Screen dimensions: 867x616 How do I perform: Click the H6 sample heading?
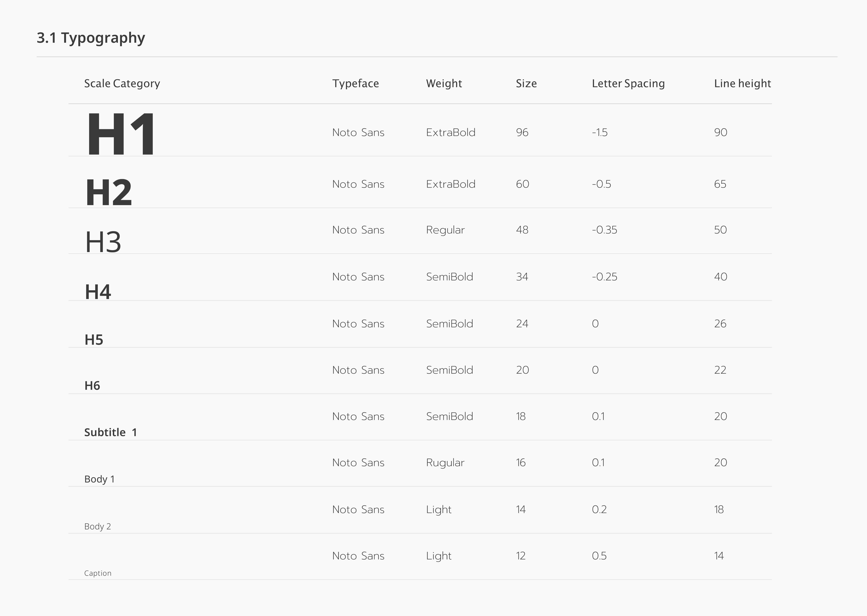coord(92,386)
